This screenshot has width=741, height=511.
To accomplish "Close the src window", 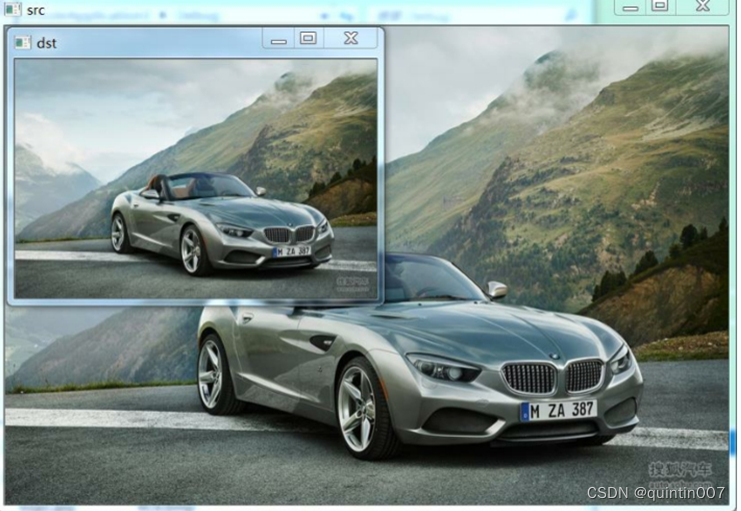I will [x=703, y=7].
